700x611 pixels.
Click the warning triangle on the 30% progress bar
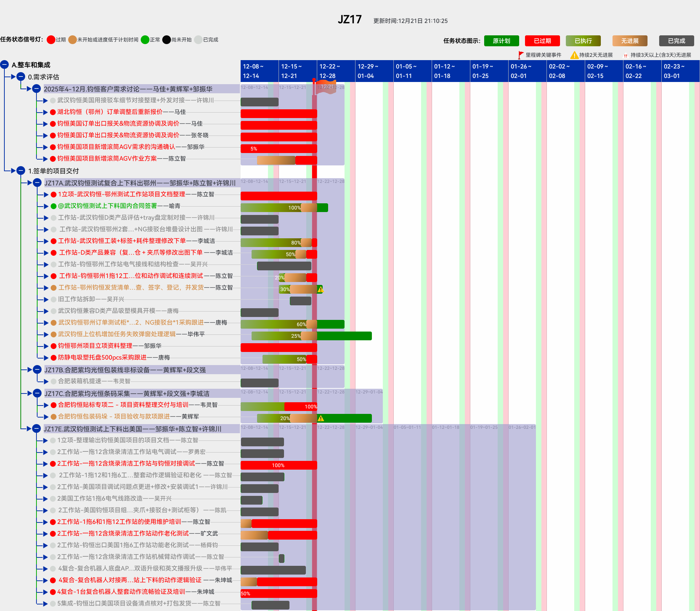(320, 290)
